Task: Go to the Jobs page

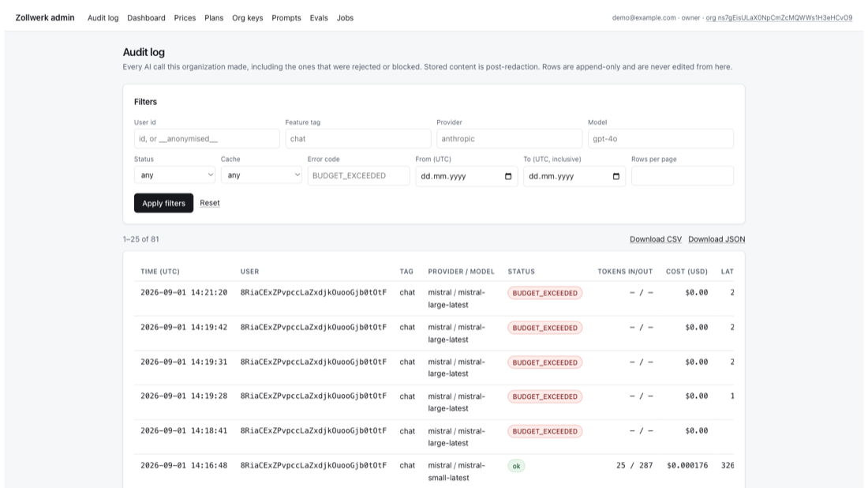Action: [x=345, y=17]
